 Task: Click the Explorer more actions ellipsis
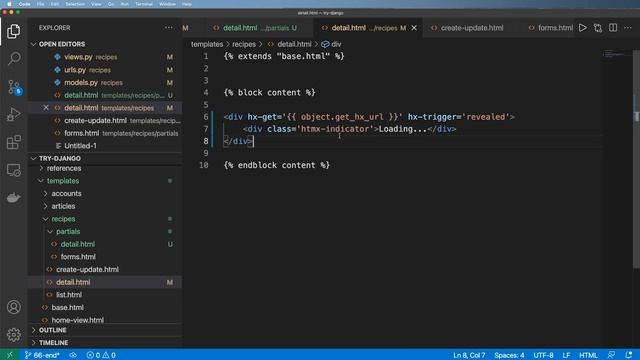tap(169, 28)
